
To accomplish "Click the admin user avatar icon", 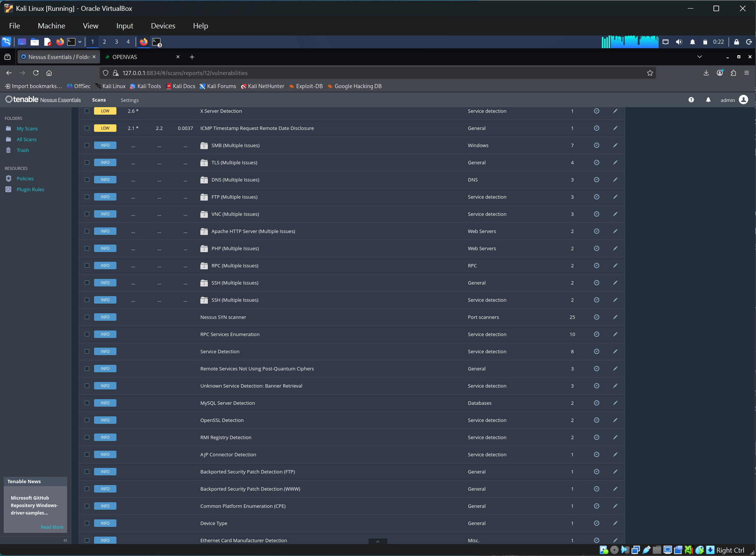I will (x=743, y=100).
